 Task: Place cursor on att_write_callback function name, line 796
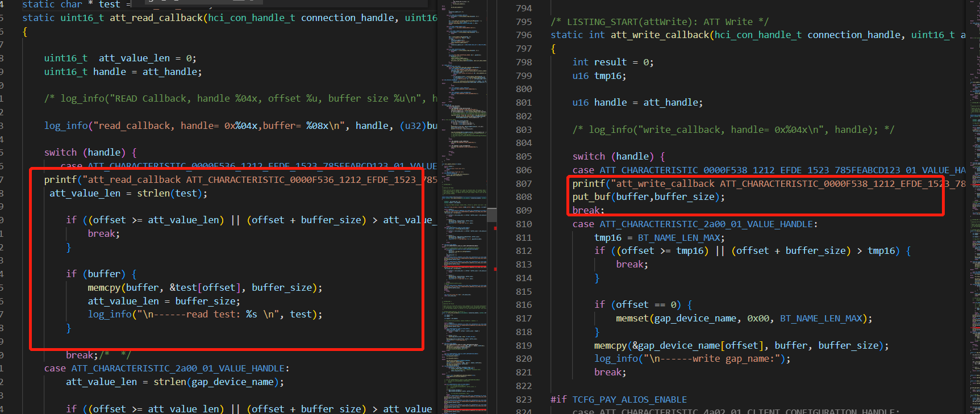pyautogui.click(x=660, y=35)
